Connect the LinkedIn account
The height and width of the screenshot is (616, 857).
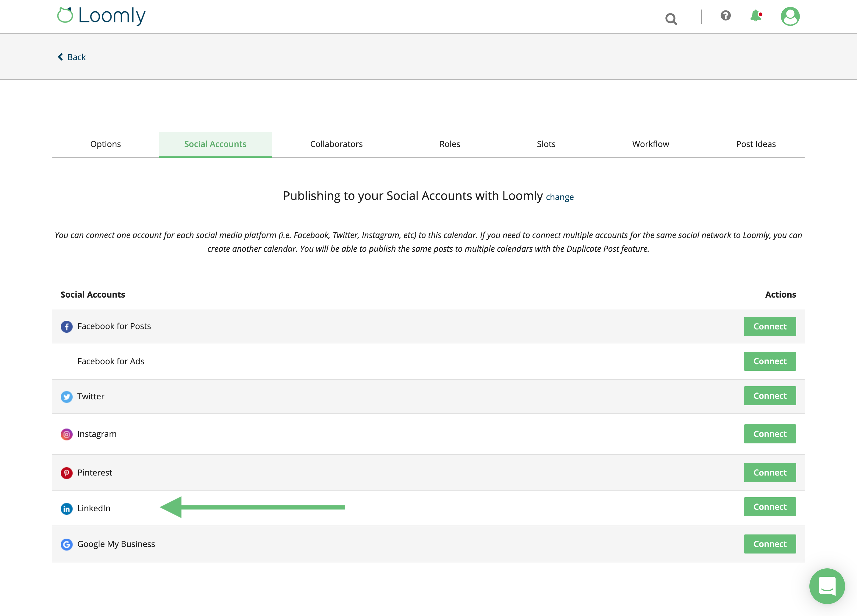coord(770,507)
